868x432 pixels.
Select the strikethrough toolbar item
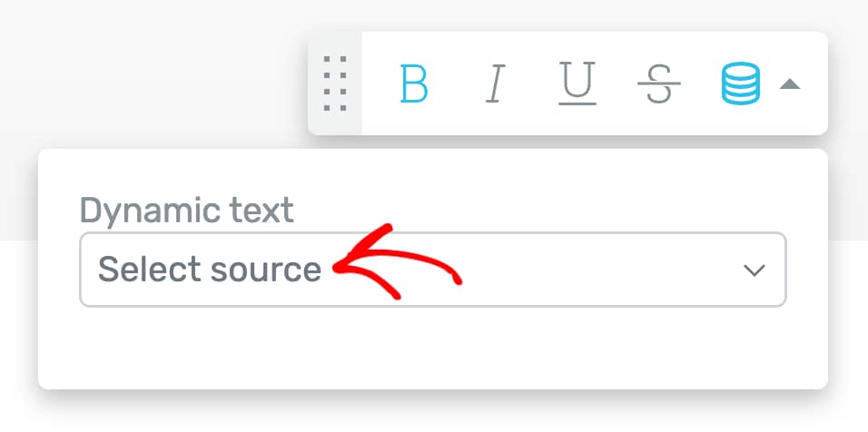tap(659, 83)
